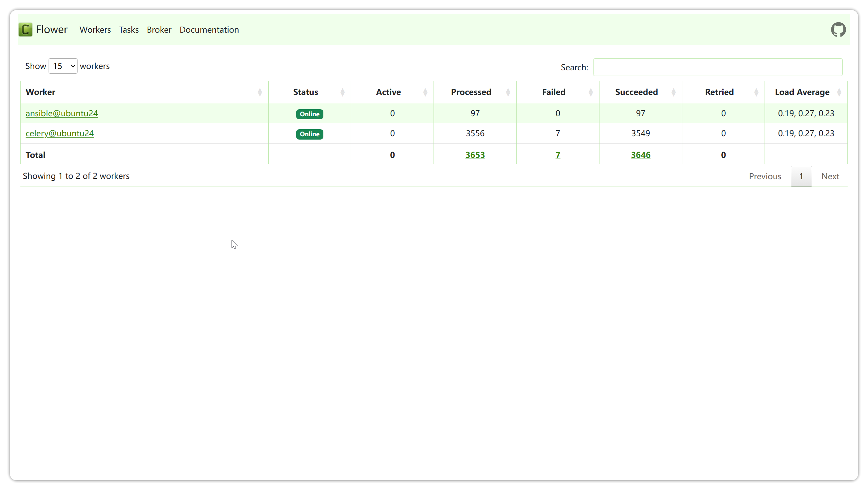Open the Show 15 workers dropdown
868x487 pixels.
[63, 66]
